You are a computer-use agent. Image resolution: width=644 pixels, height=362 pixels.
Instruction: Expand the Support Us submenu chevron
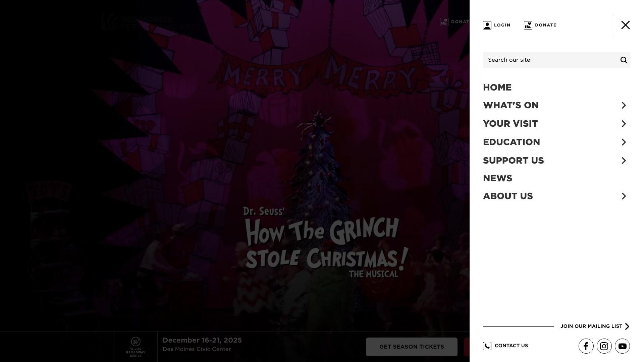pyautogui.click(x=624, y=161)
